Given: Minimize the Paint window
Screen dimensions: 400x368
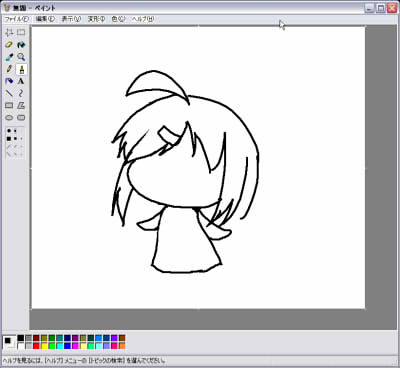Looking at the screenshot, I should coord(369,8).
